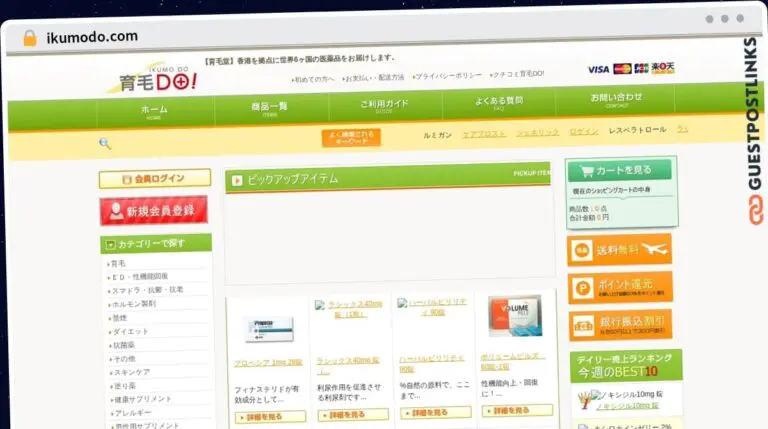Click the 楽天 payment logo

click(663, 68)
